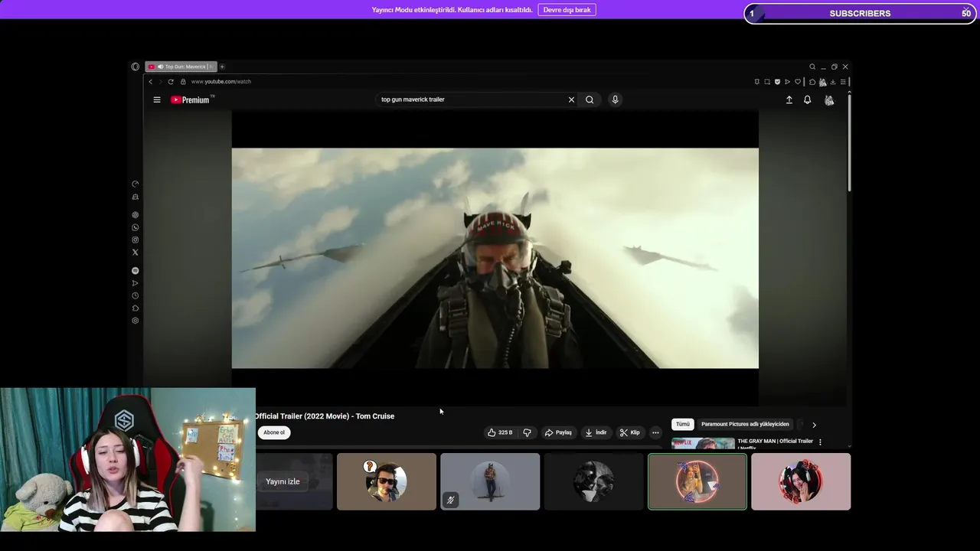This screenshot has height=551, width=980.
Task: Subscribe with the Abone ol button
Action: tap(274, 432)
